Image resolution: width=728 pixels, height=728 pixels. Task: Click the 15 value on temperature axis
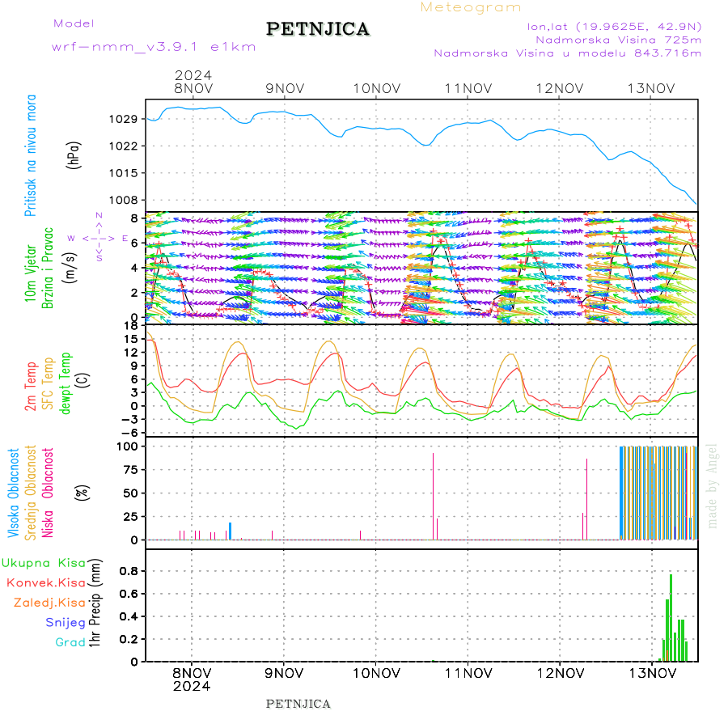131,340
